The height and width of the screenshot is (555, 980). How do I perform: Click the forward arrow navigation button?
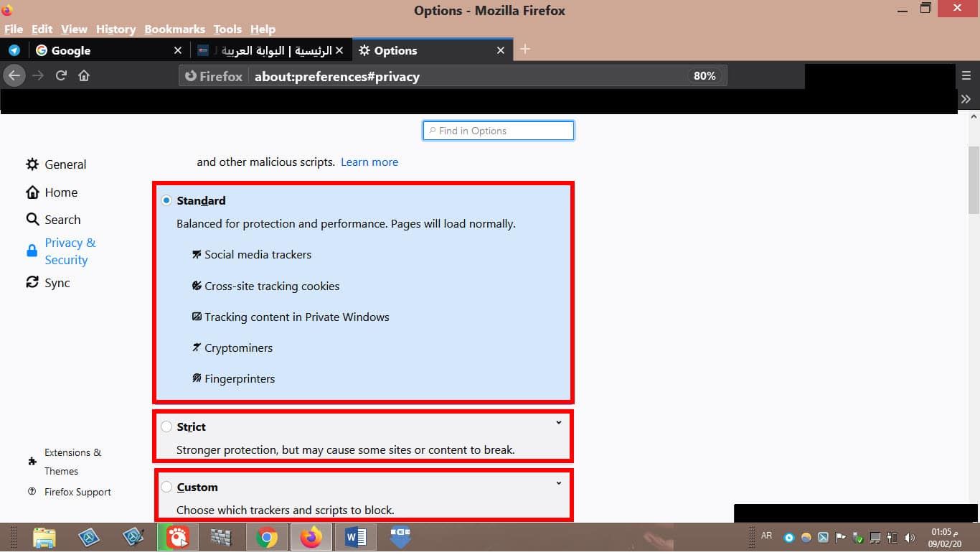pos(38,75)
